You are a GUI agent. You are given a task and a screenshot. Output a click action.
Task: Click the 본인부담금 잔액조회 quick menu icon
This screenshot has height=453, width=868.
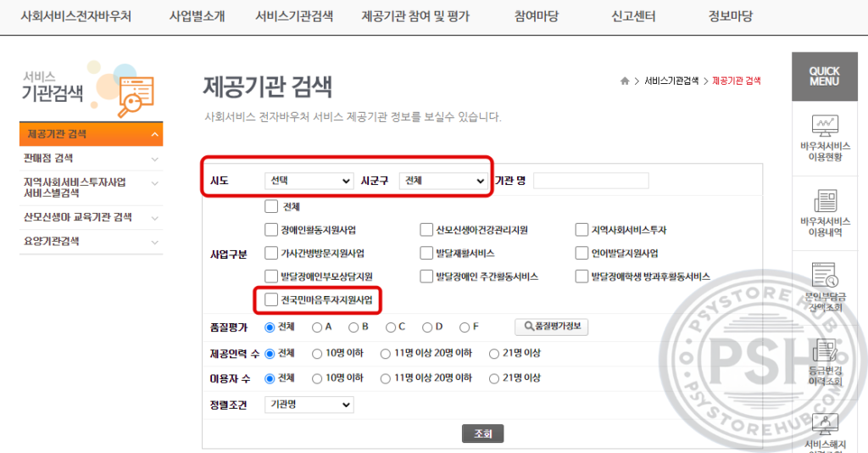tap(825, 275)
